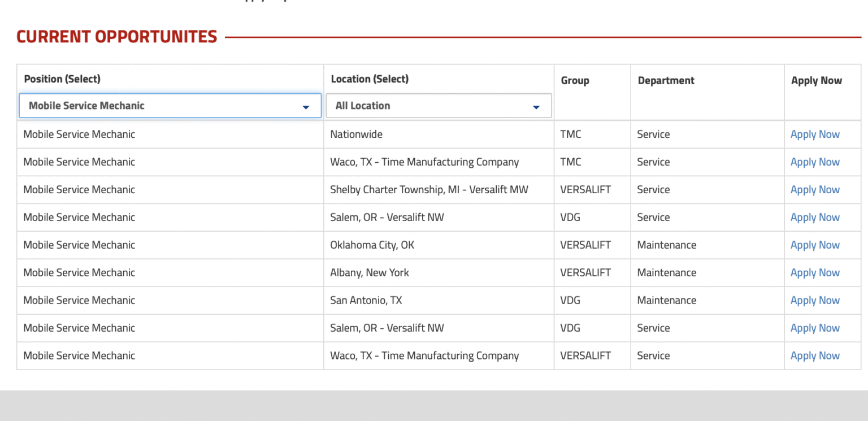Click the arrow icon in the Position selector

point(306,107)
